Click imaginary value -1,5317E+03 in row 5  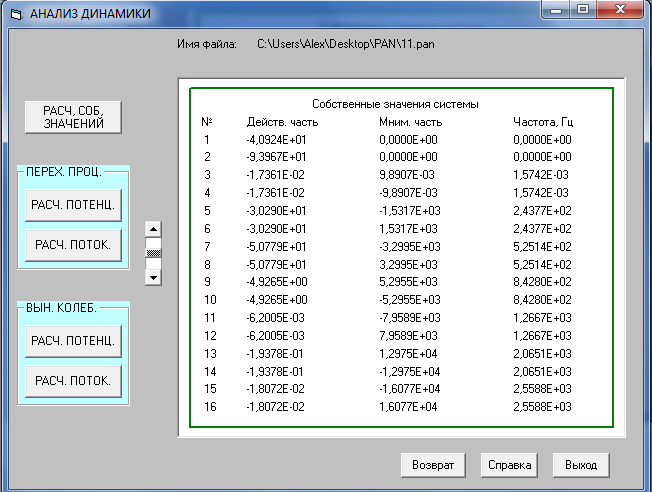tap(410, 211)
